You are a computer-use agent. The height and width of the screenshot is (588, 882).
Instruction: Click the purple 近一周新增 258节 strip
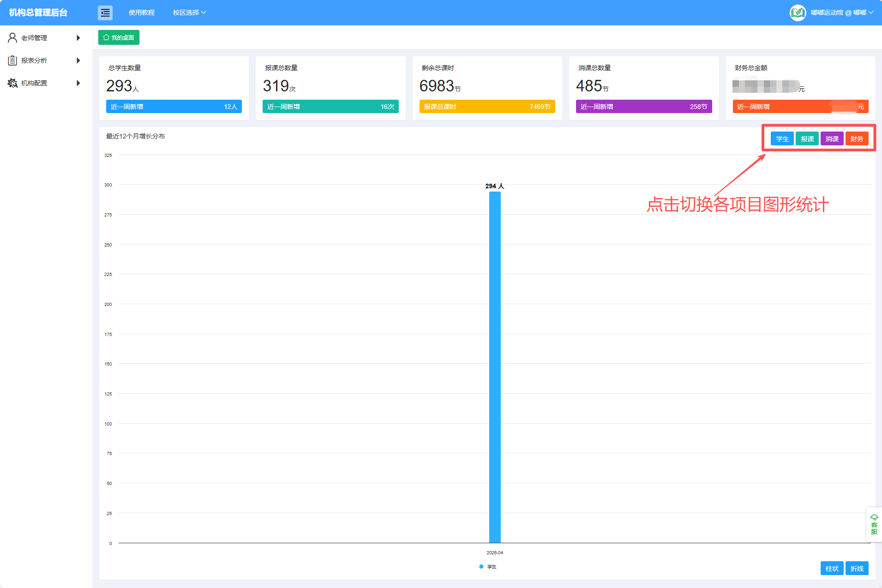[644, 107]
